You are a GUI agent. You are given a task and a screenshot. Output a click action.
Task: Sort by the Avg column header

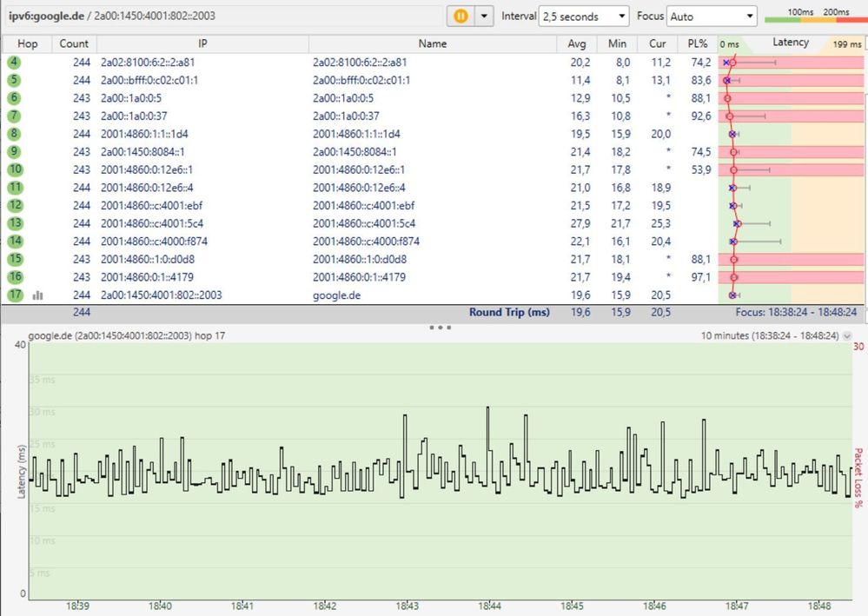pos(577,43)
